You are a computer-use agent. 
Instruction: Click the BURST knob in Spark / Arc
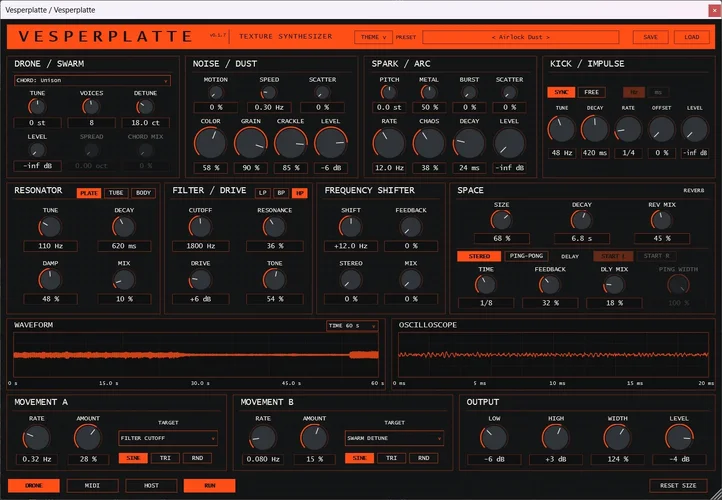tap(469, 93)
